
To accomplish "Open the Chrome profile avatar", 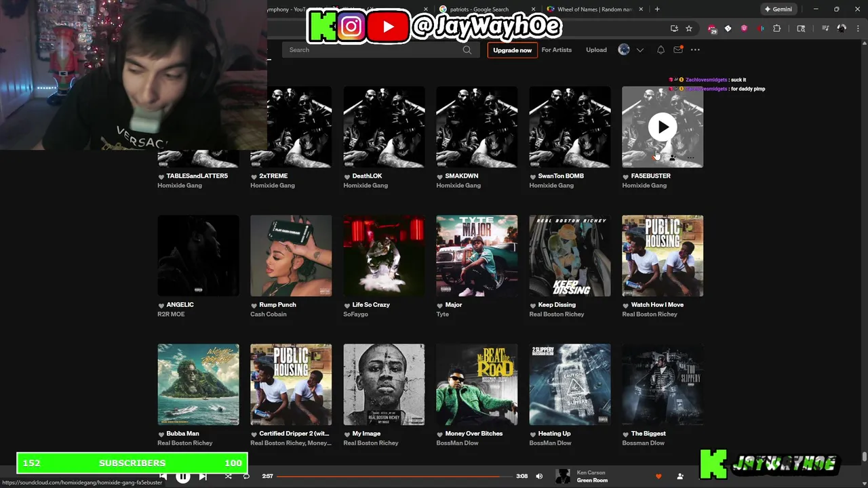I will (x=842, y=28).
